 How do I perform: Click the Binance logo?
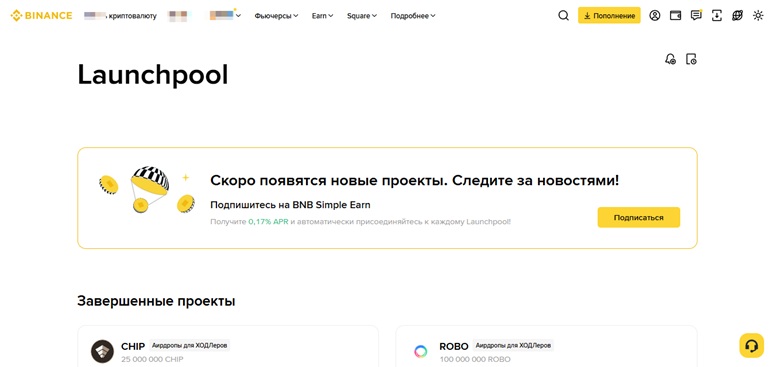tap(41, 16)
